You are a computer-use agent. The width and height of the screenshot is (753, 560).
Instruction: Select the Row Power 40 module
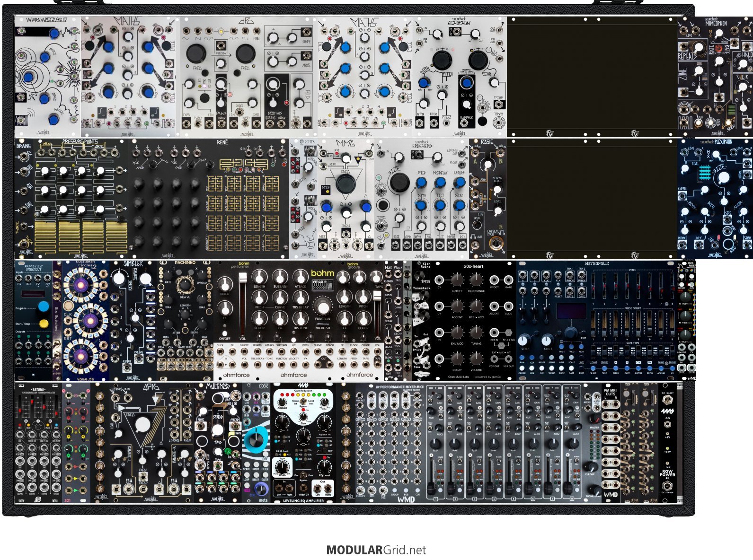[x=668, y=443]
